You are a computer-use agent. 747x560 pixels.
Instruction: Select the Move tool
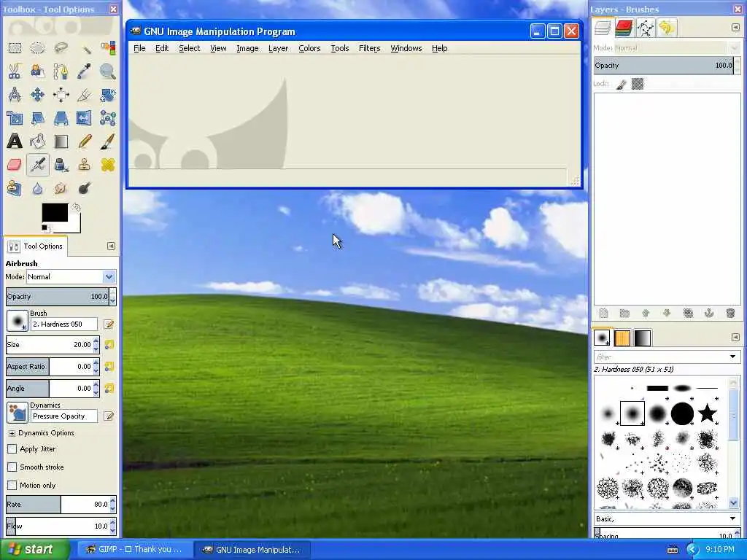click(x=38, y=95)
